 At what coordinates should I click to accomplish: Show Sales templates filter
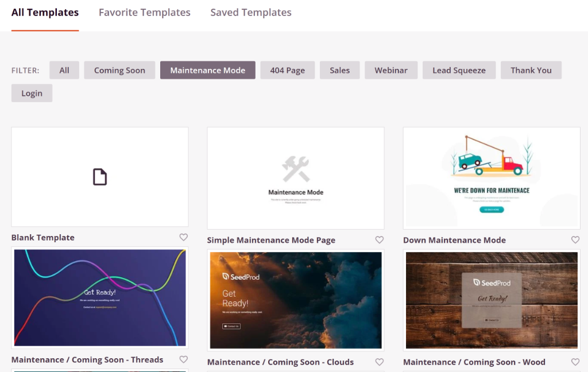click(340, 70)
